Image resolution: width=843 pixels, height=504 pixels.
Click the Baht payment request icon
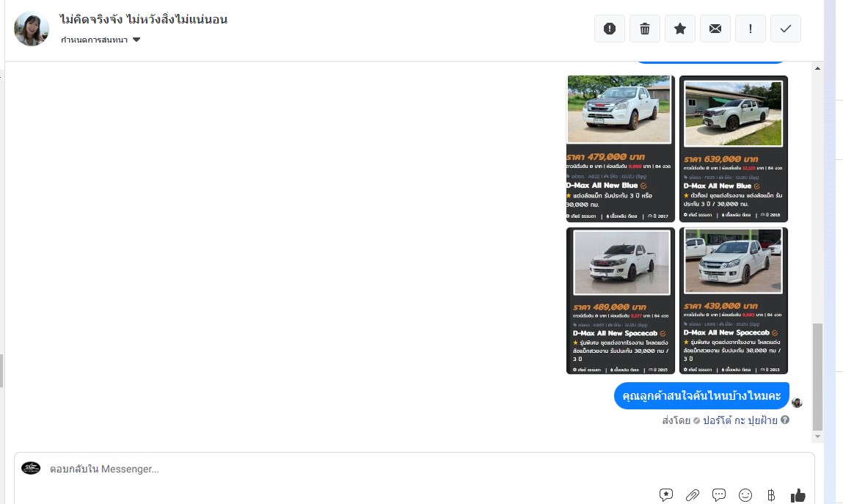click(771, 495)
